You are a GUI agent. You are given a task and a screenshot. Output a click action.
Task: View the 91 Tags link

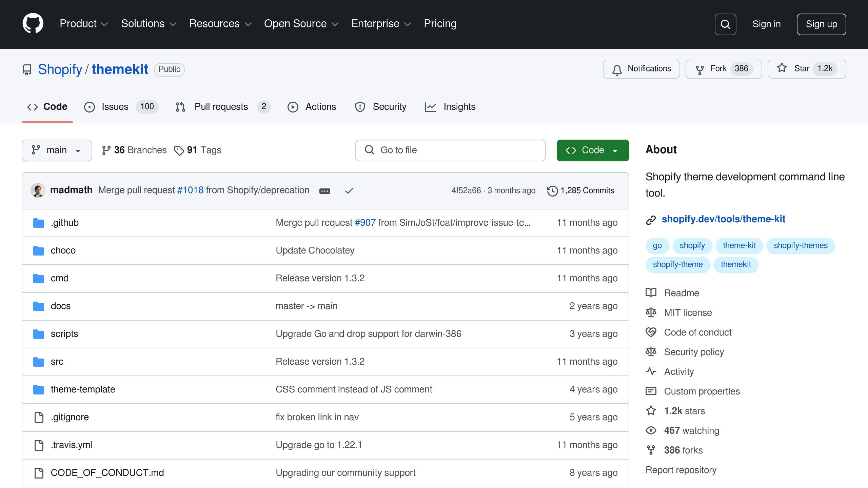(198, 150)
